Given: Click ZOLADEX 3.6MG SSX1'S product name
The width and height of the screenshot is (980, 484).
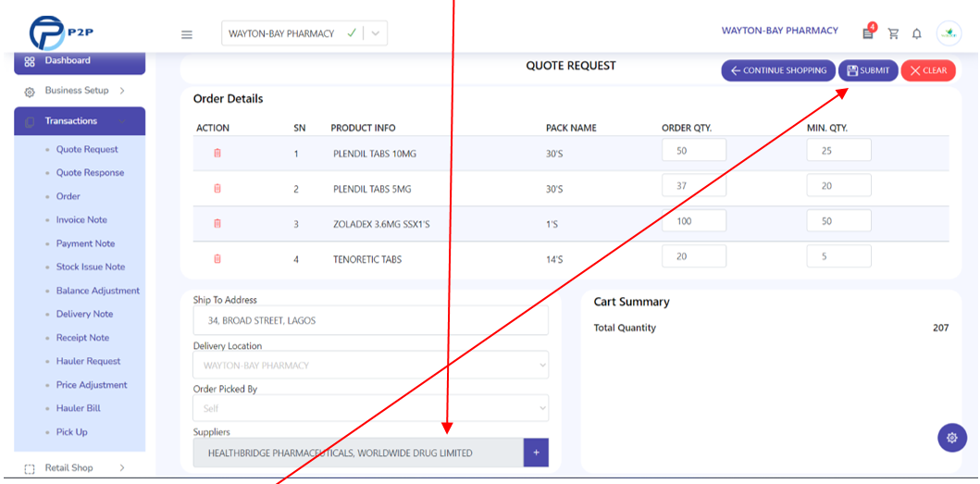Looking at the screenshot, I should (381, 224).
